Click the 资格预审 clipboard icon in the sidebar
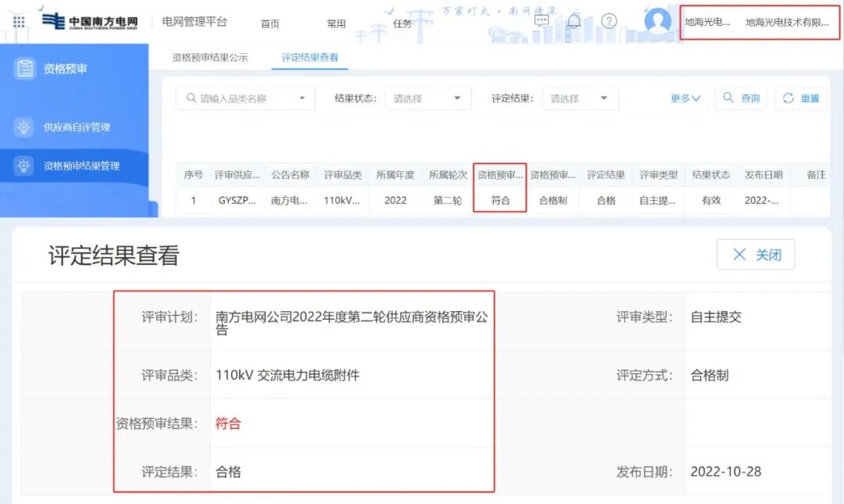This screenshot has height=504, width=844. 24,69
